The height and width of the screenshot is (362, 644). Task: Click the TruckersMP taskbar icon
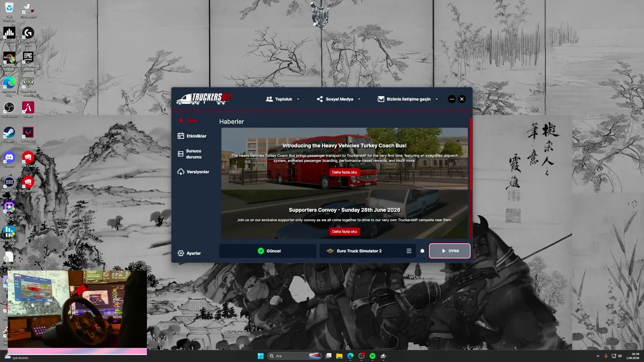tap(383, 356)
